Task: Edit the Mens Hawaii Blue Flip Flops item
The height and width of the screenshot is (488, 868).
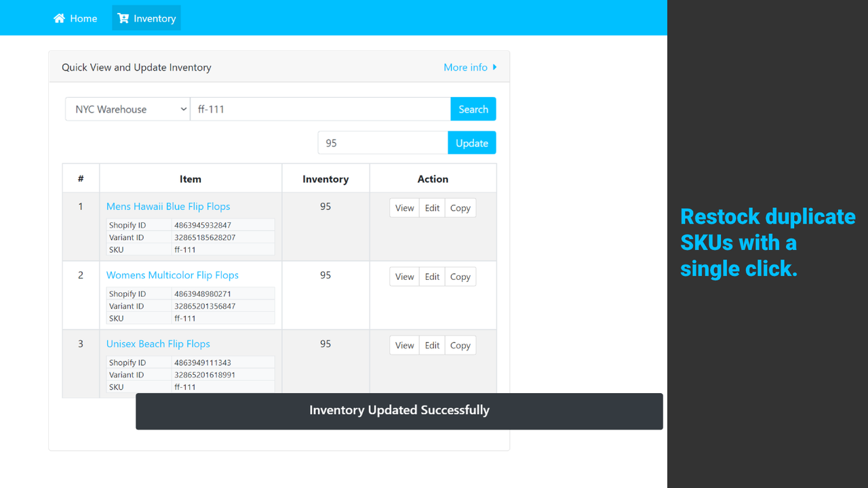Action: pos(433,208)
